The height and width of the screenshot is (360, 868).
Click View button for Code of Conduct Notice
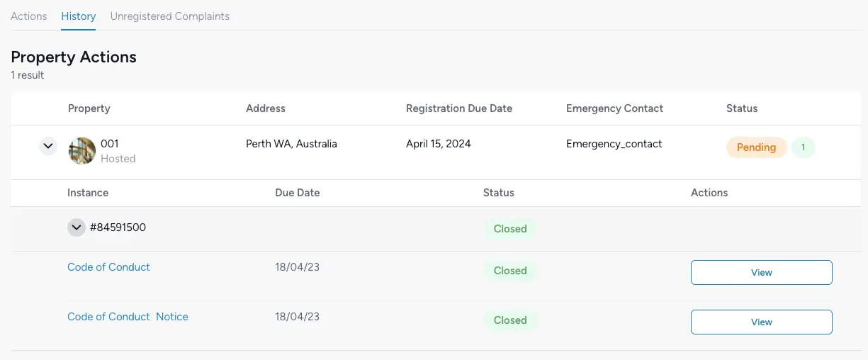762,322
